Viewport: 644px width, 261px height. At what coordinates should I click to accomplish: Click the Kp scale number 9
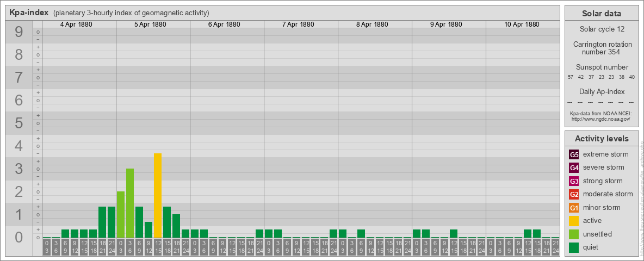[19, 32]
